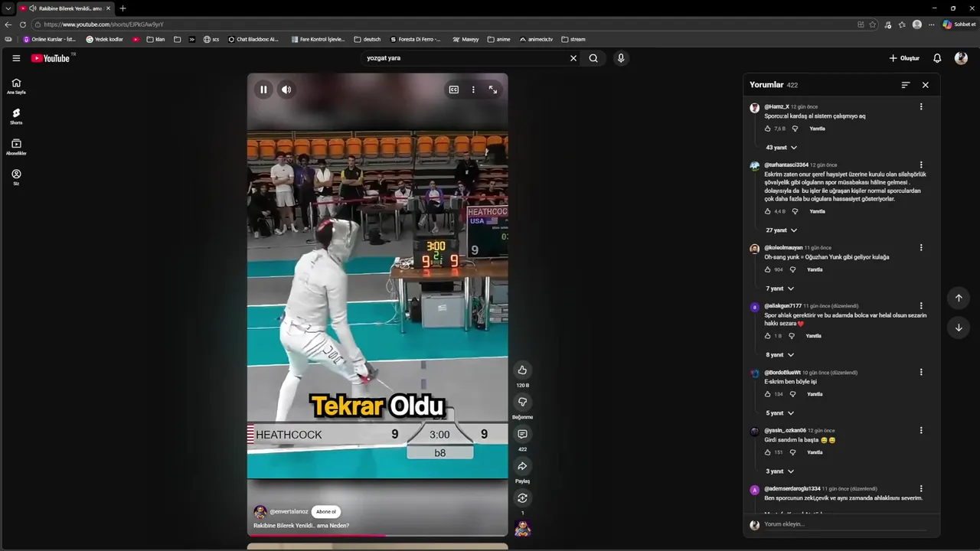Expand 5 yanıt replies
The image size is (980, 551).
(780, 413)
